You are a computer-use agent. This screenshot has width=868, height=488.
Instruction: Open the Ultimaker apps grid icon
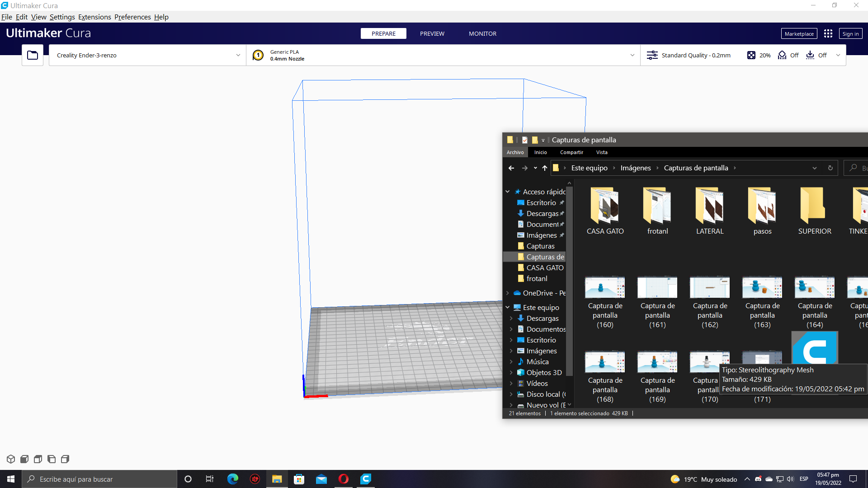click(x=828, y=33)
